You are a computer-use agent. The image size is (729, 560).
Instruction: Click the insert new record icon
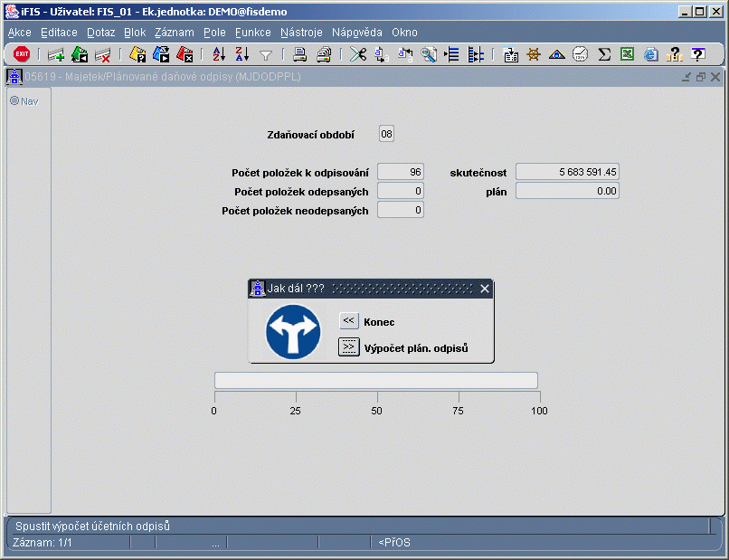56,55
